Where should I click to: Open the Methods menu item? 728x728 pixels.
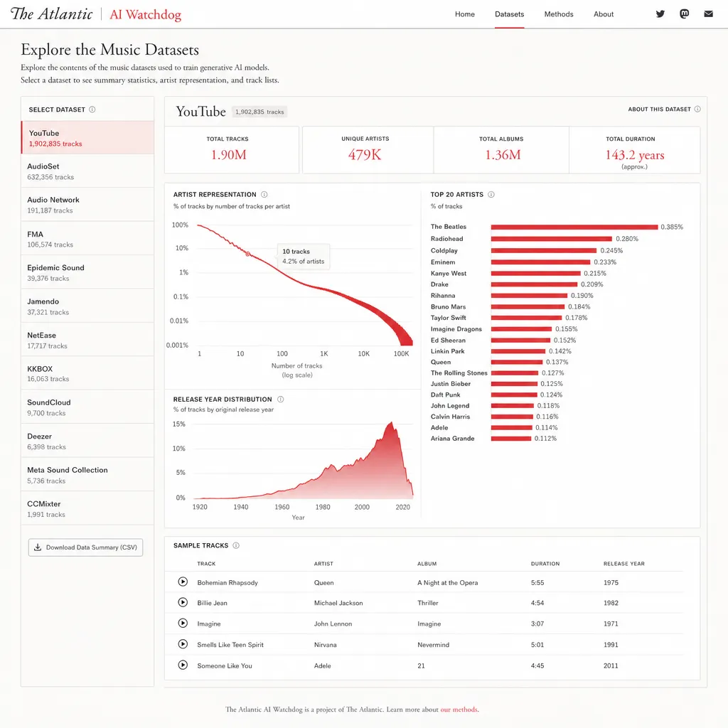point(559,14)
